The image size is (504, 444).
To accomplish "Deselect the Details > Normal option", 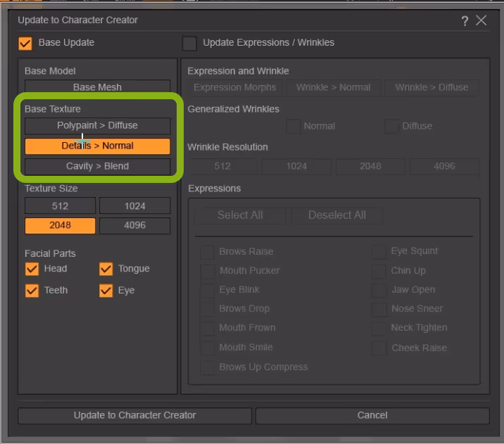I will [97, 146].
